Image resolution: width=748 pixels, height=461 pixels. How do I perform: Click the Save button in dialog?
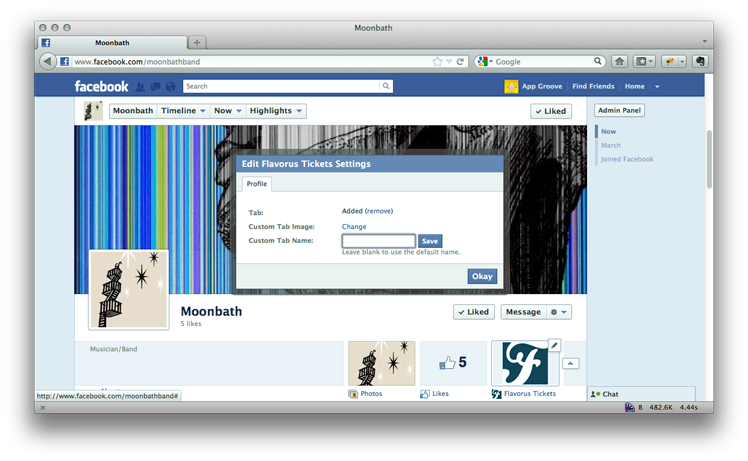430,241
